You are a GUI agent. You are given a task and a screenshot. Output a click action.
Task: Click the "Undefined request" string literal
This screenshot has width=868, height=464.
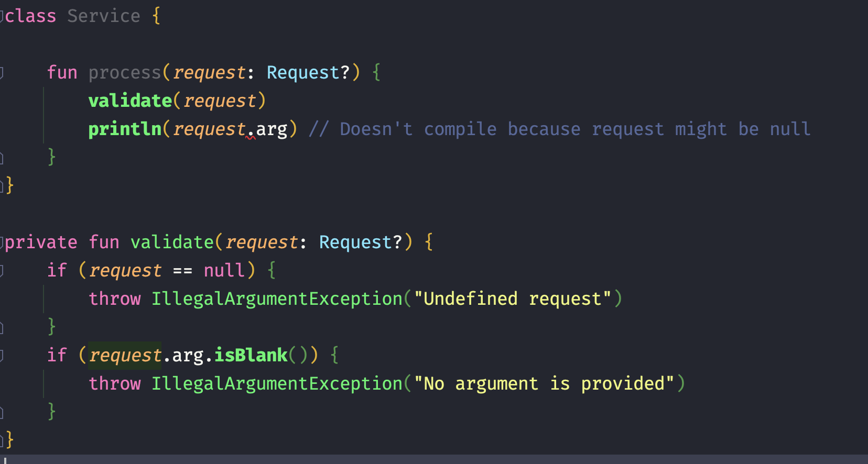[x=513, y=299]
